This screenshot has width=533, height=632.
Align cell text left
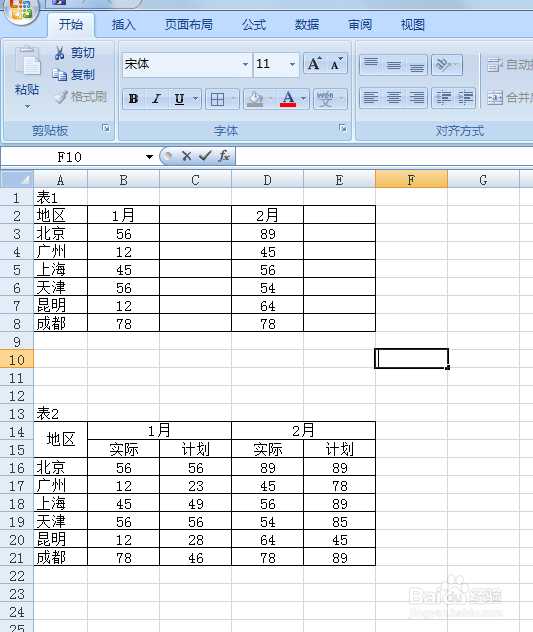[x=371, y=98]
